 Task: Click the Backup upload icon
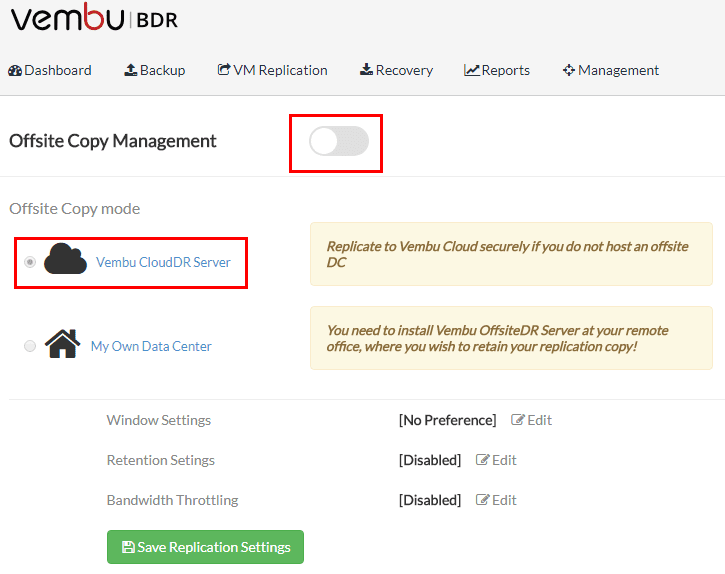[x=131, y=70]
